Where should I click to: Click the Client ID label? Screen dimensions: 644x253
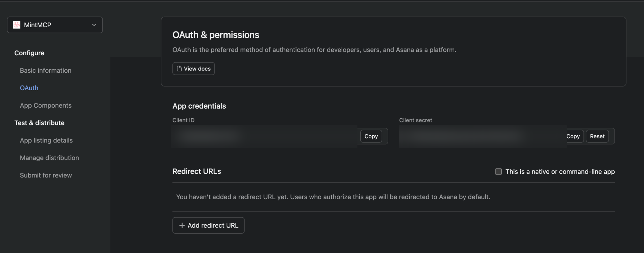(x=184, y=120)
